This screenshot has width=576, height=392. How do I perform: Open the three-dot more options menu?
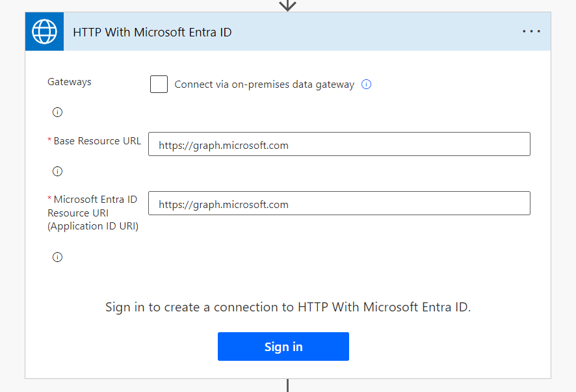click(531, 31)
